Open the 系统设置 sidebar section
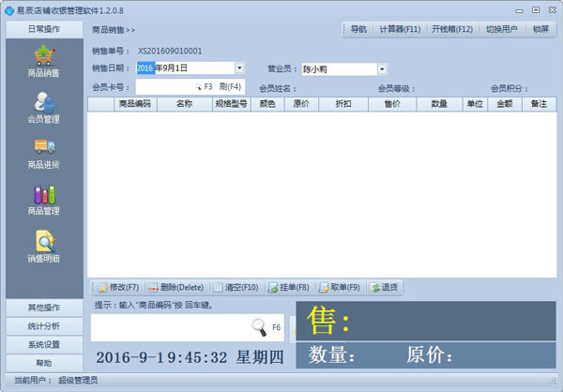 tap(44, 345)
